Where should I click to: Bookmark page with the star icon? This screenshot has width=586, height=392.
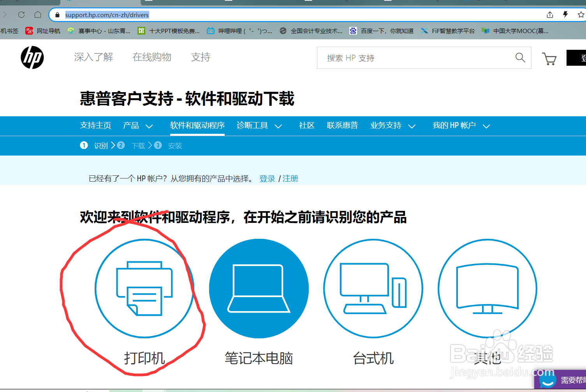(581, 15)
